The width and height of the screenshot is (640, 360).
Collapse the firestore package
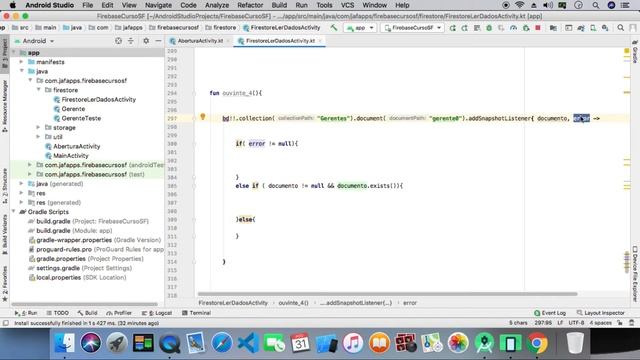[x=39, y=90]
